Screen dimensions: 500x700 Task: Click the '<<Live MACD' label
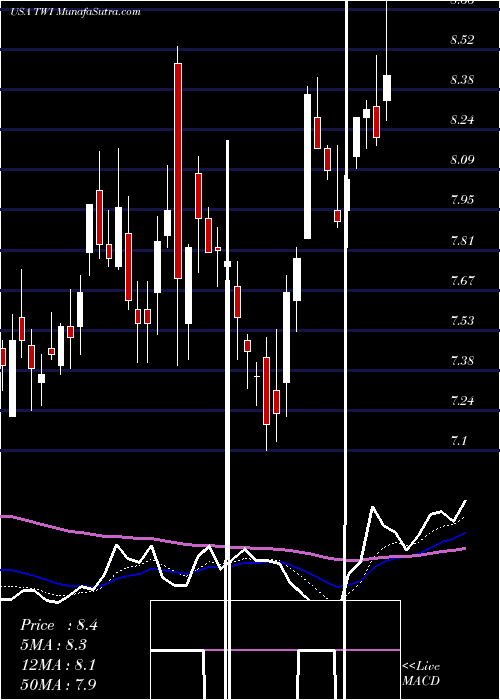[421, 673]
